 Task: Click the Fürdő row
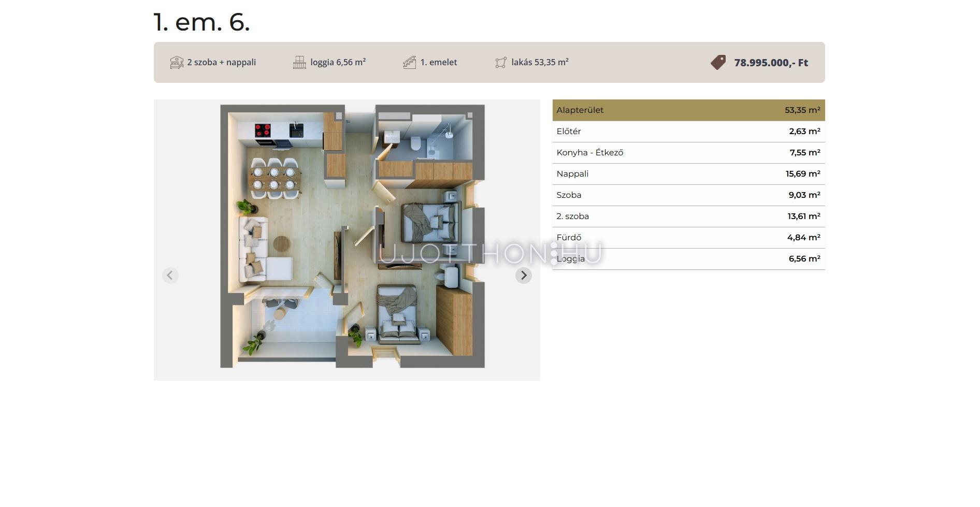tap(688, 238)
